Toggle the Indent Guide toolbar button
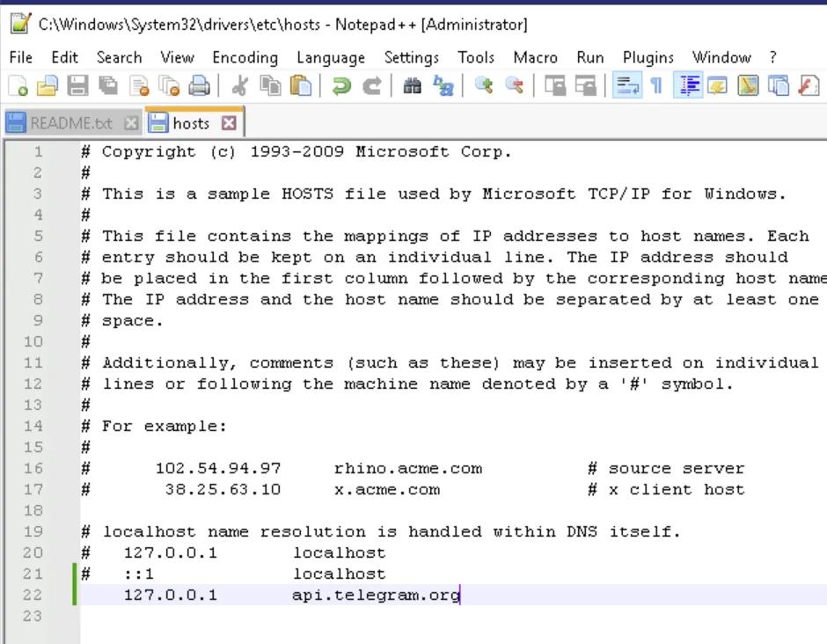This screenshot has width=827, height=644. pyautogui.click(x=688, y=85)
